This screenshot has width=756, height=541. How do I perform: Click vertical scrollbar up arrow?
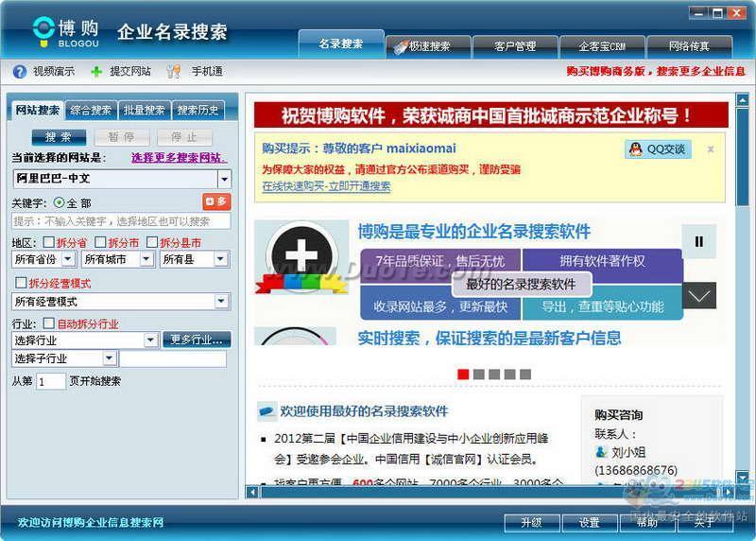(743, 100)
